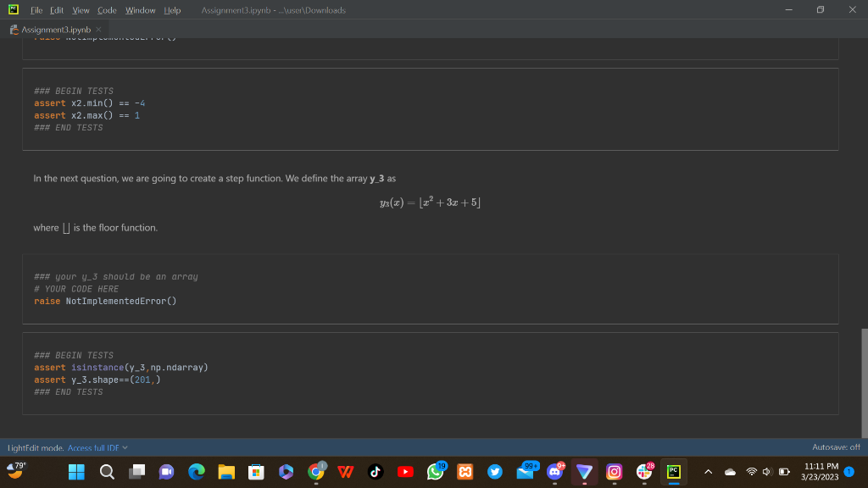Click inside the y_3 code cell

pyautogui.click(x=254, y=289)
